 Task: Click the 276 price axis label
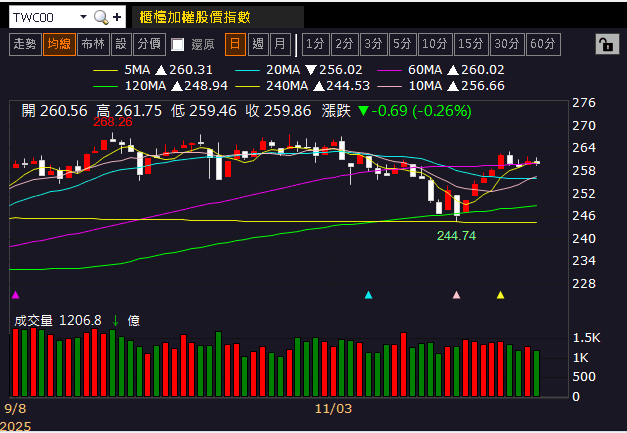click(584, 103)
